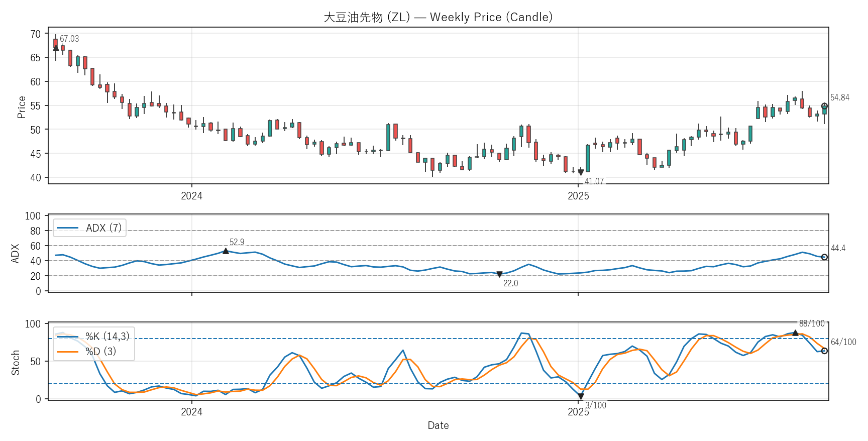Click the Price y-axis label
The image size is (868, 441).
21,107
